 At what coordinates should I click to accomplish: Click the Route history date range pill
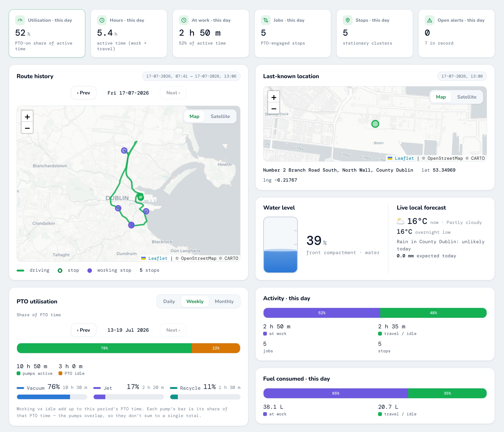(191, 76)
